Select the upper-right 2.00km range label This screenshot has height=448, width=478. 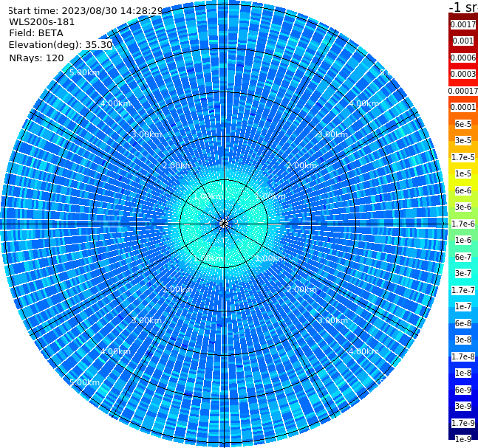coord(302,165)
